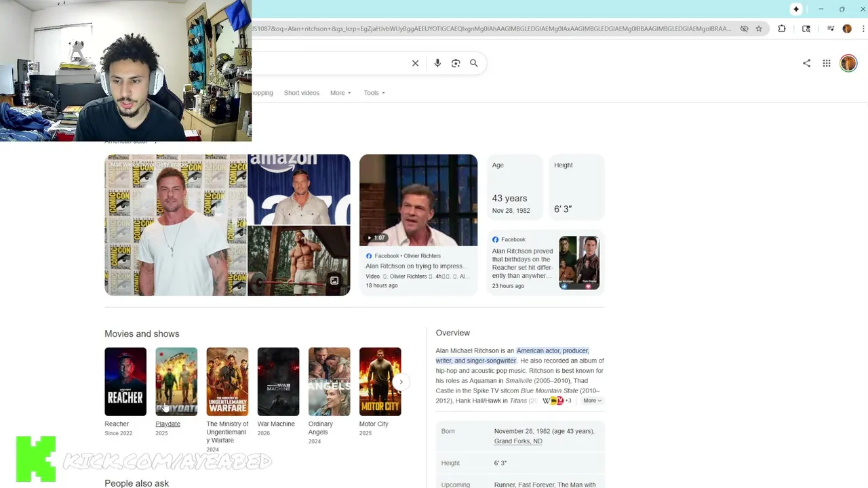
Task: Open the shirtless barbell gym photo
Action: [x=299, y=261]
